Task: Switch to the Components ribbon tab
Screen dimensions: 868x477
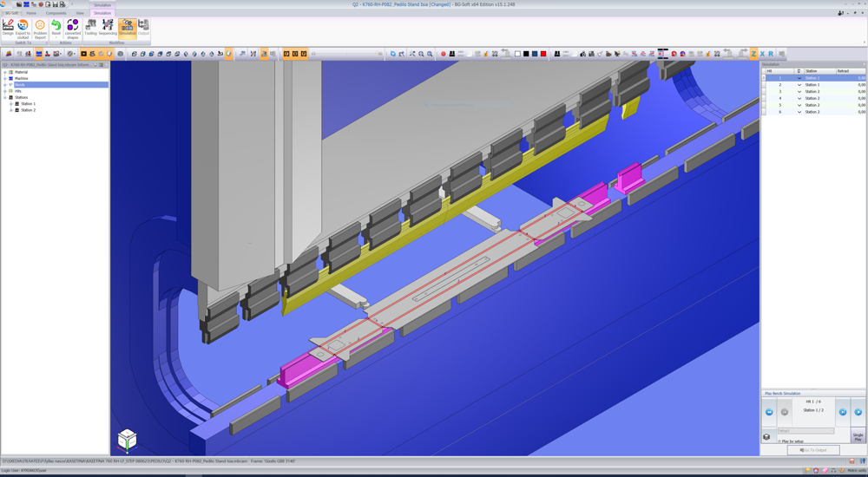Action: 56,13
